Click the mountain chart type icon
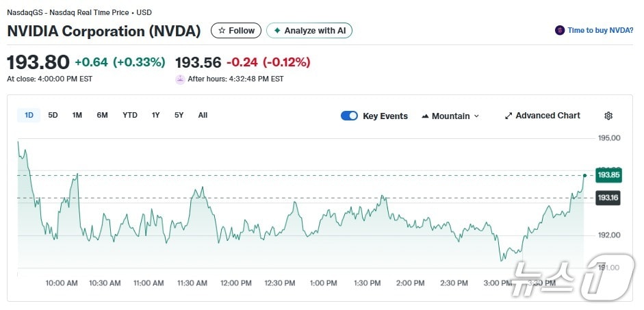 point(425,116)
